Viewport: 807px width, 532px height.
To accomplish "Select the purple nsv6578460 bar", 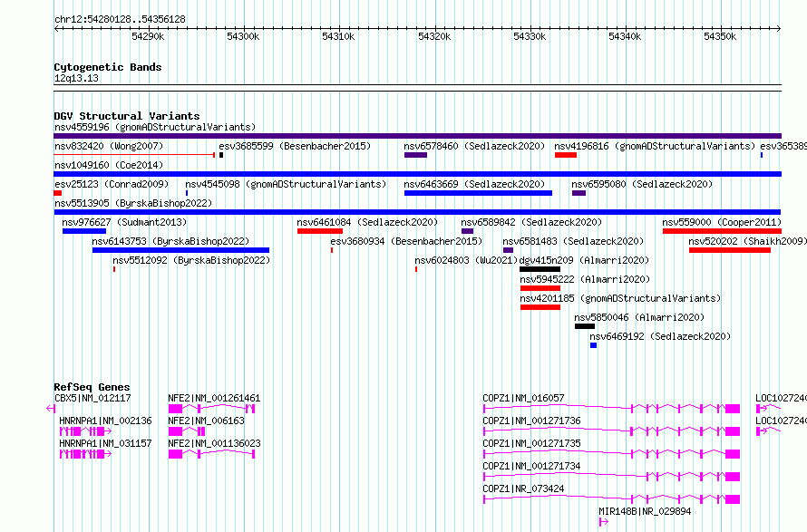I will click(416, 155).
